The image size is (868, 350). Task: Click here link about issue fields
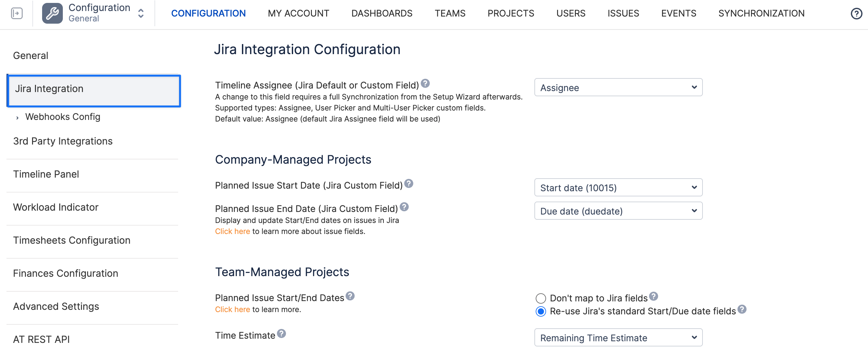coord(232,232)
